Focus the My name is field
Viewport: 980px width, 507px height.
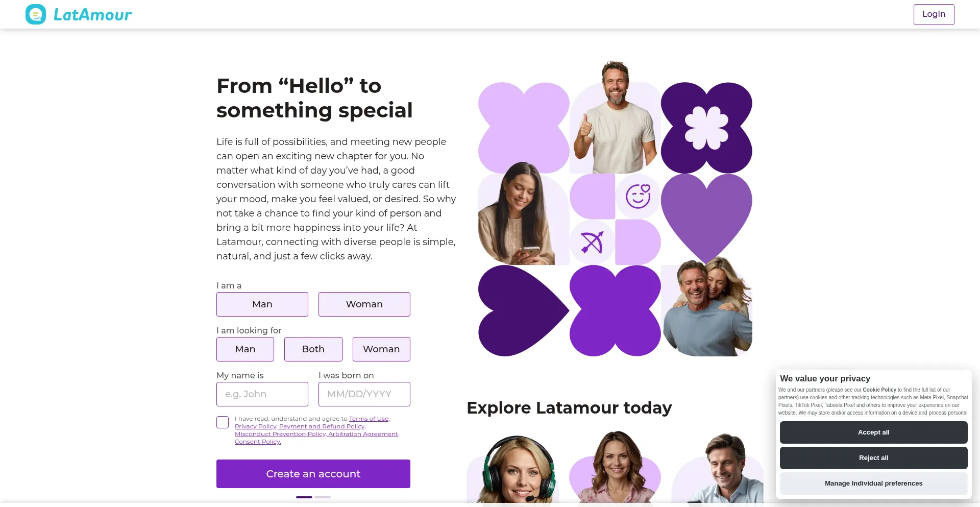tap(262, 394)
